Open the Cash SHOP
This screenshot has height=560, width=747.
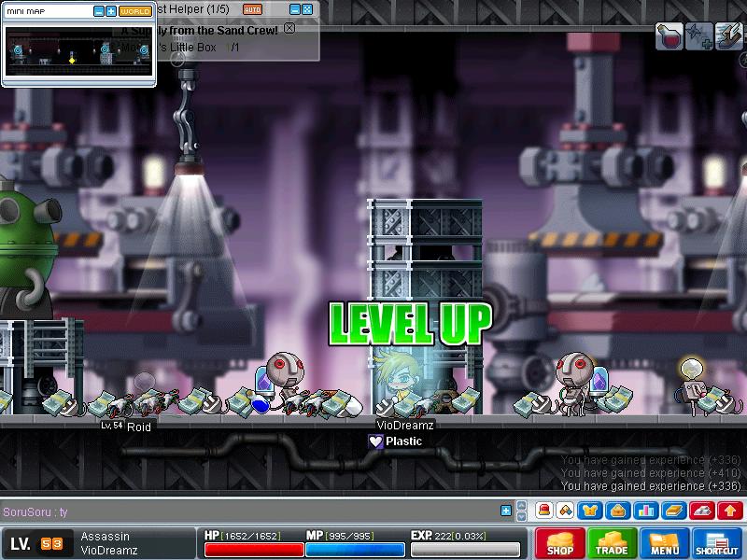(x=560, y=543)
